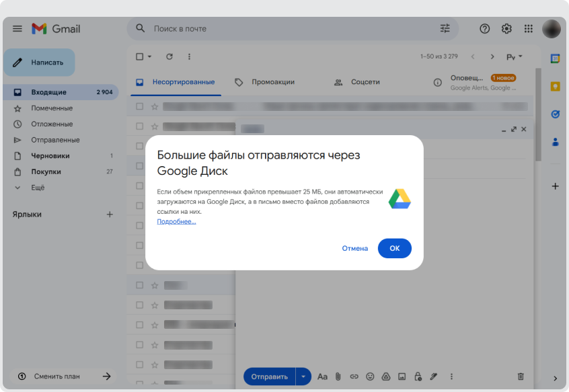Go to the previous page of emails
The width and height of the screenshot is (569, 392).
pyautogui.click(x=472, y=56)
